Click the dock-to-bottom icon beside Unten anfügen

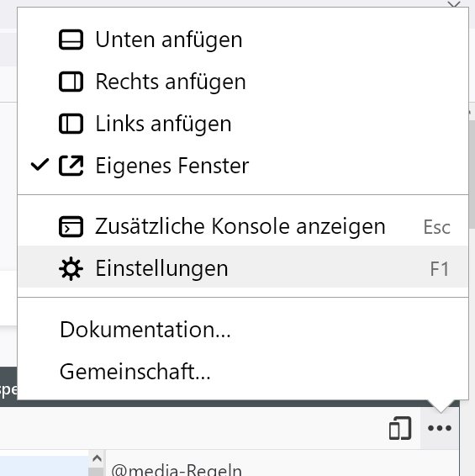(71, 40)
